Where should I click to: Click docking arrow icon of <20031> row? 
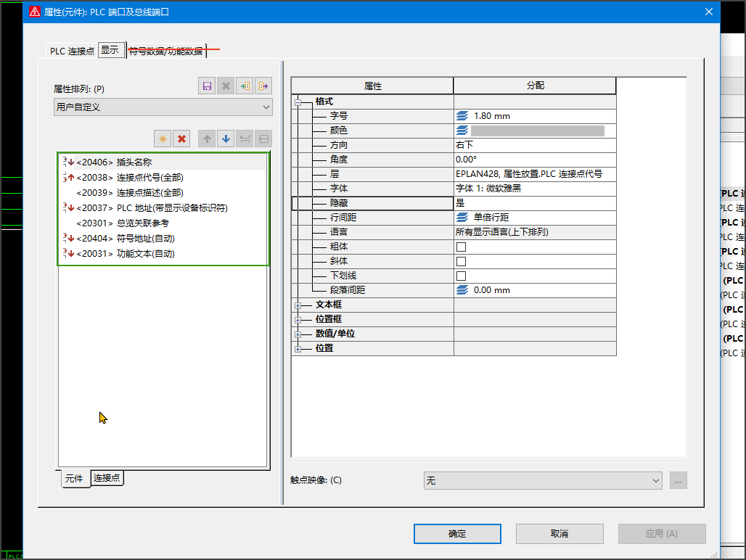click(x=68, y=253)
